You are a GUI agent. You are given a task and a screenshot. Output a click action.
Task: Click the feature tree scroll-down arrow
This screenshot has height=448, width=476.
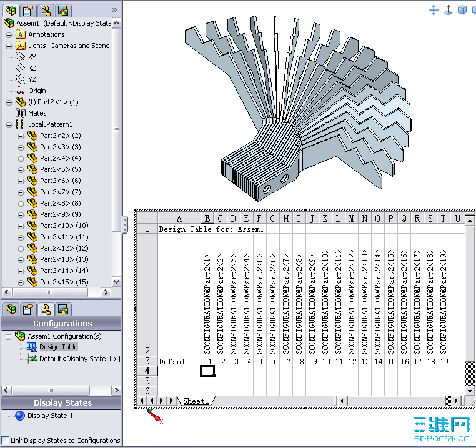117,281
